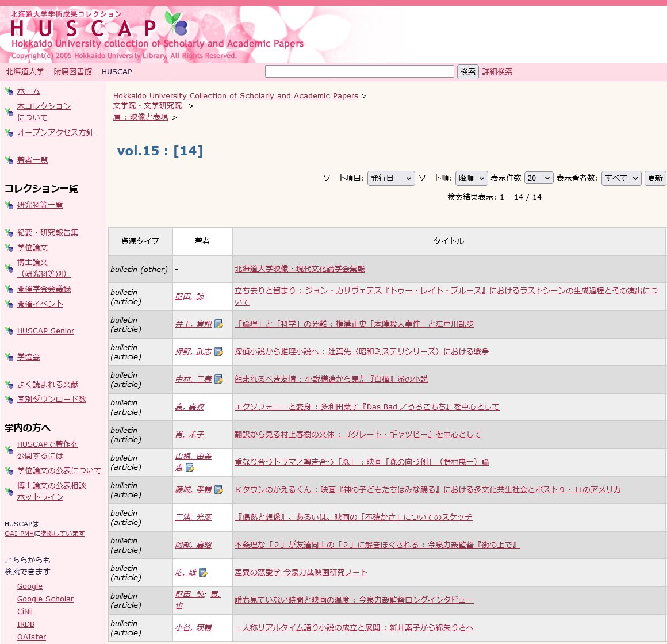The height and width of the screenshot is (644, 667).
Task: Click the 資源タイプ column header
Action: (x=140, y=241)
